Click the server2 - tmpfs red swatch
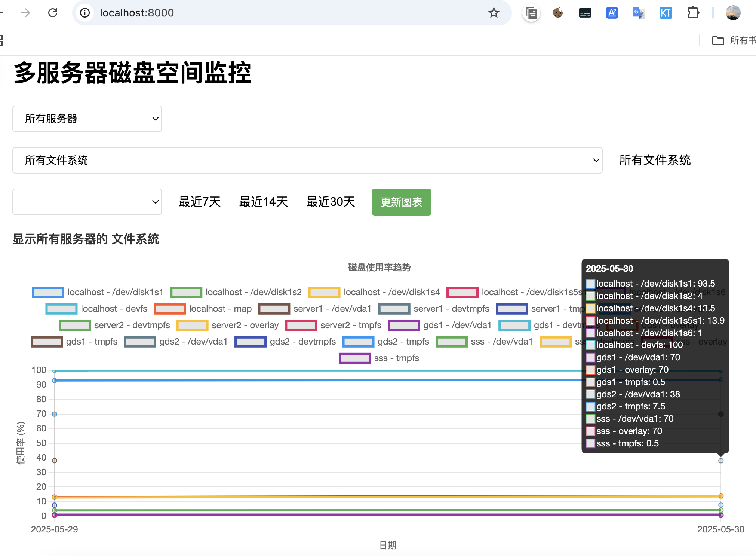The width and height of the screenshot is (756, 556). 301,325
